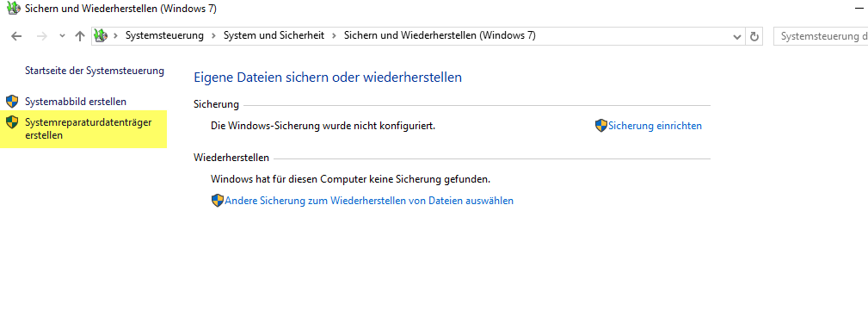This screenshot has width=868, height=323.
Task: Click the shield icon beside Systemreparaturdatenträger erstellen
Action: click(x=12, y=122)
